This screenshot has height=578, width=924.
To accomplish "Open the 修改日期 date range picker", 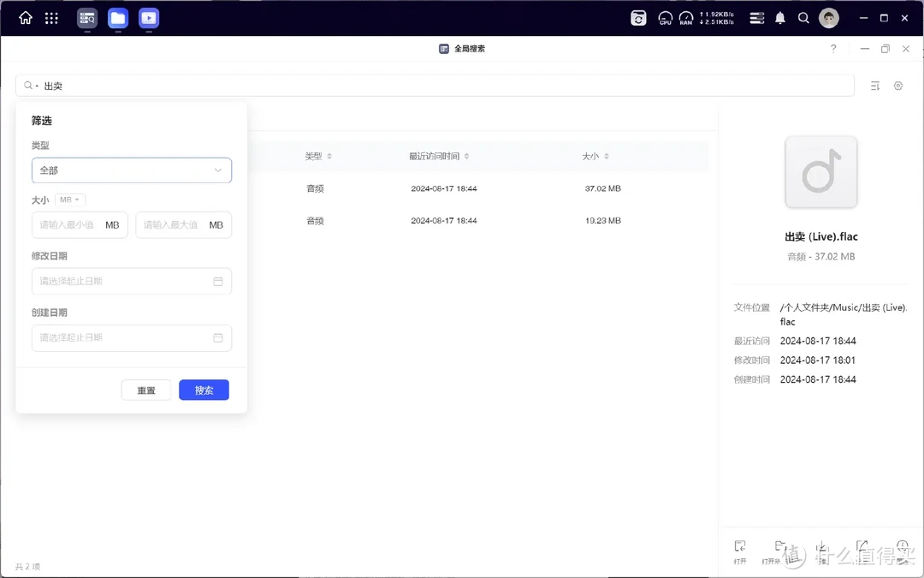I will (132, 281).
